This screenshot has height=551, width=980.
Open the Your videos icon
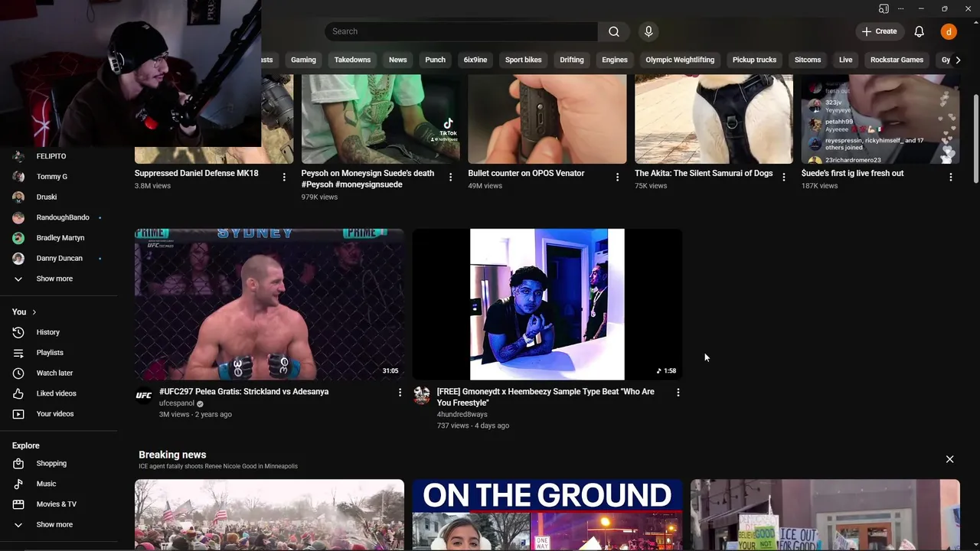click(18, 414)
